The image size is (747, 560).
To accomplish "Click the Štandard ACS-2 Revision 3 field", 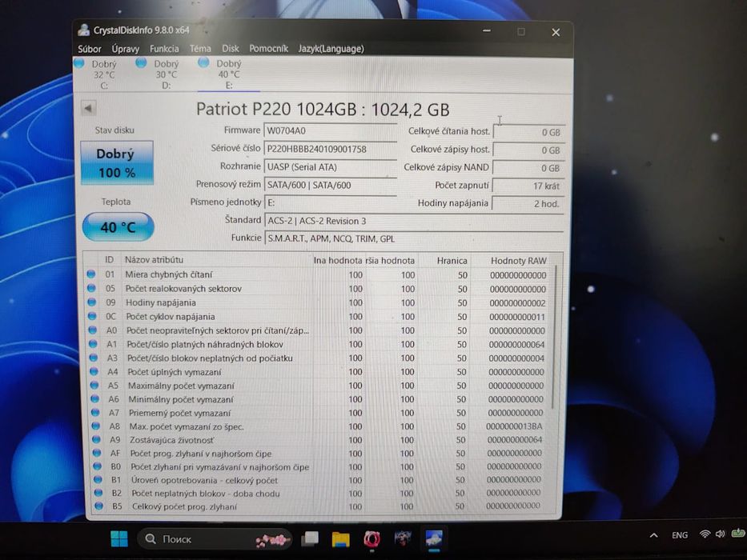I will (x=414, y=221).
